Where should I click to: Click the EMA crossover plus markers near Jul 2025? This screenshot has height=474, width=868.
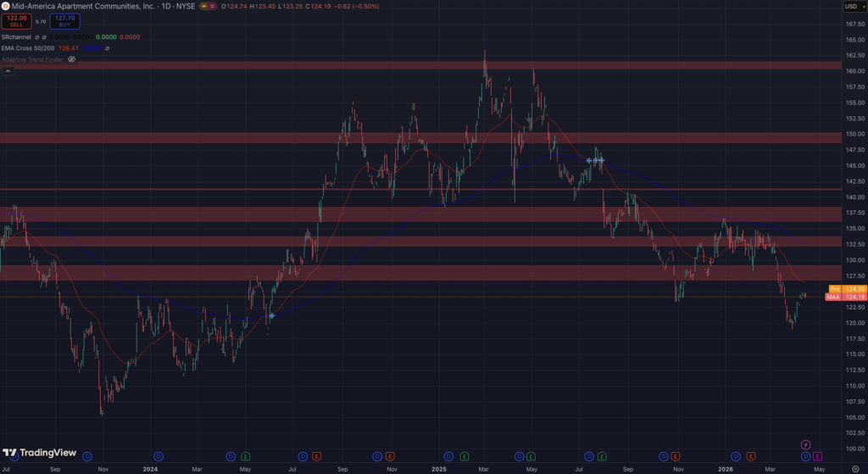596,160
